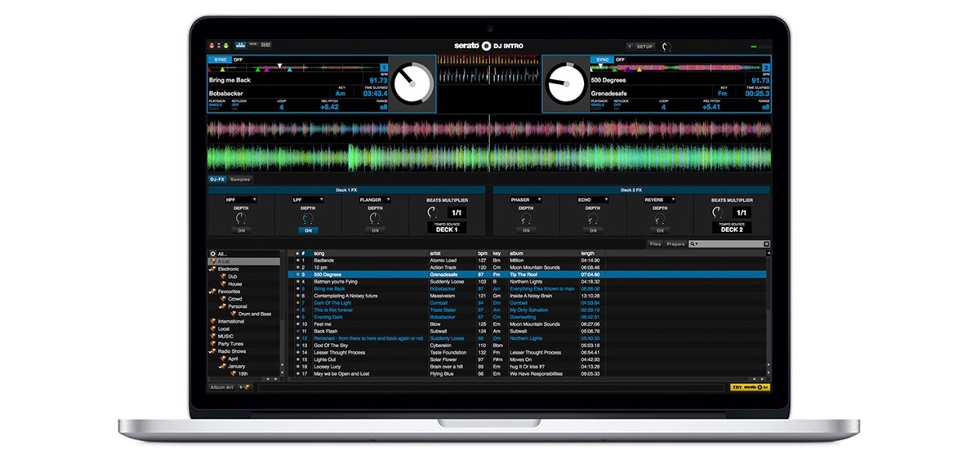This screenshot has height=464, width=980.
Task: Toggle the LPF effect ON button
Action: click(x=307, y=230)
